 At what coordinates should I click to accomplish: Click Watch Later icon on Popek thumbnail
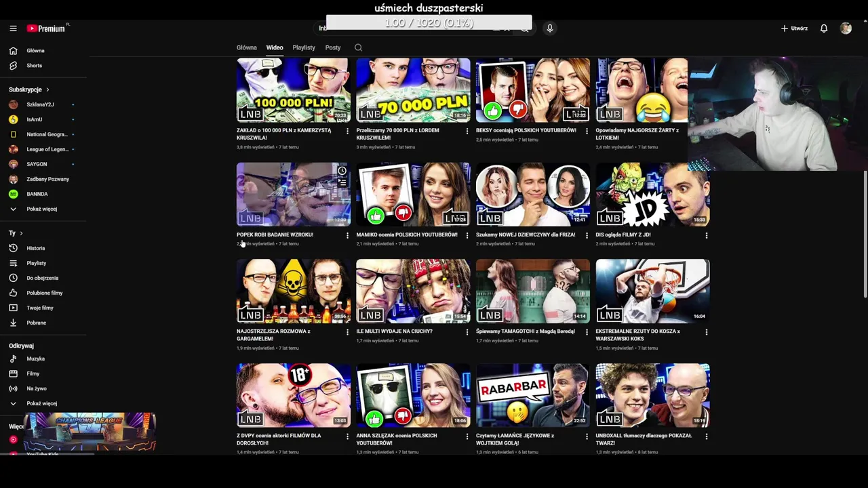(342, 171)
